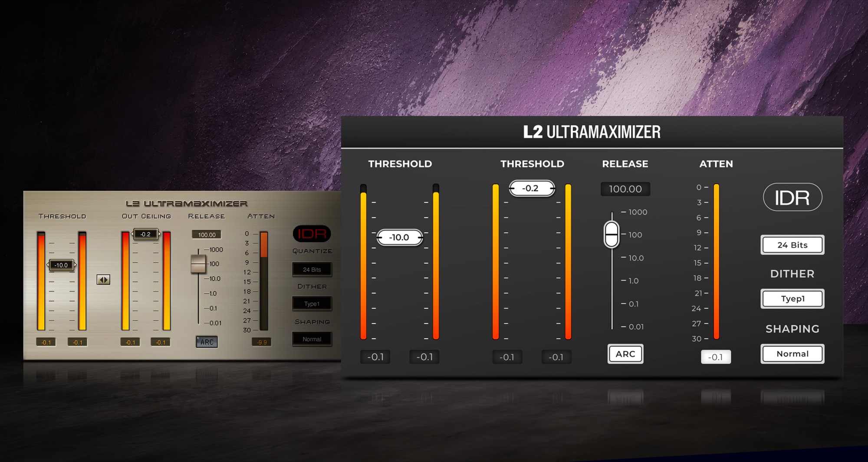Click the QUANTIZE label in gold plugin
This screenshot has height=462, width=868.
(312, 251)
